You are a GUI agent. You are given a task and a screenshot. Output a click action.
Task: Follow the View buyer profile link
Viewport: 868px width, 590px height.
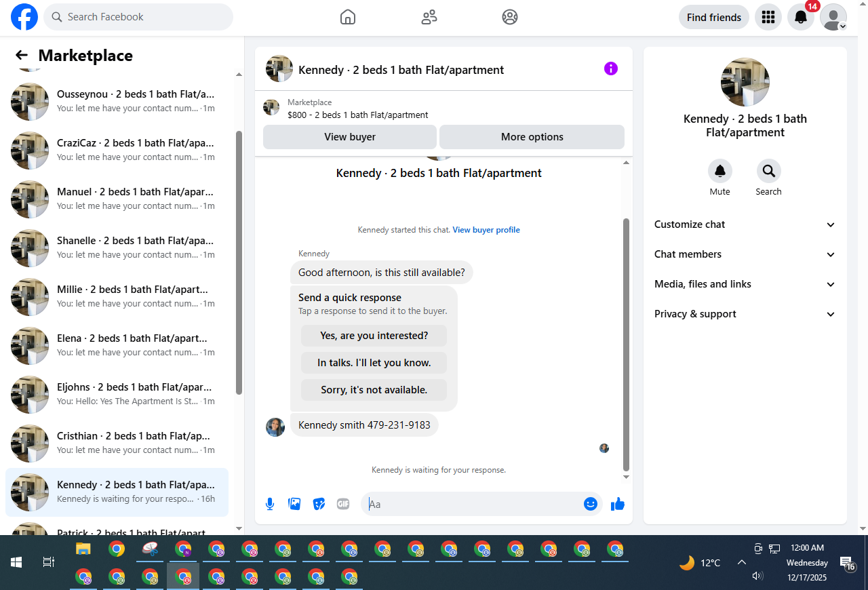tap(486, 230)
